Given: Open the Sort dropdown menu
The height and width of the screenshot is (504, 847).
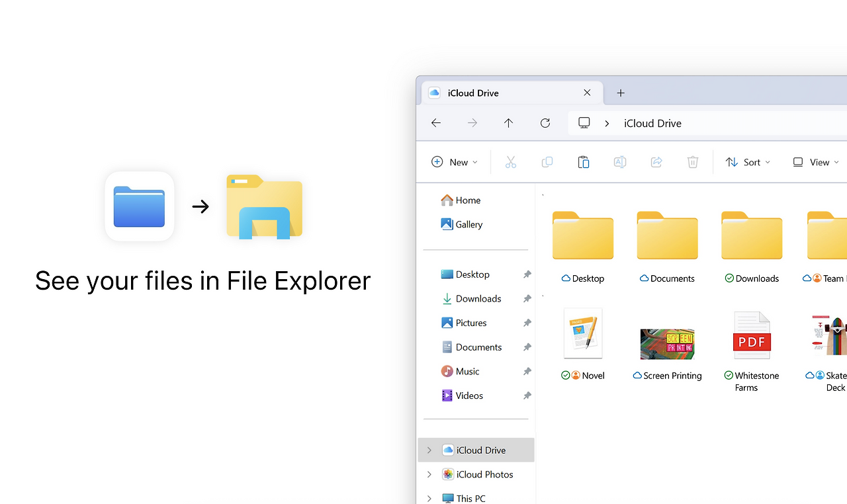Looking at the screenshot, I should pyautogui.click(x=748, y=162).
